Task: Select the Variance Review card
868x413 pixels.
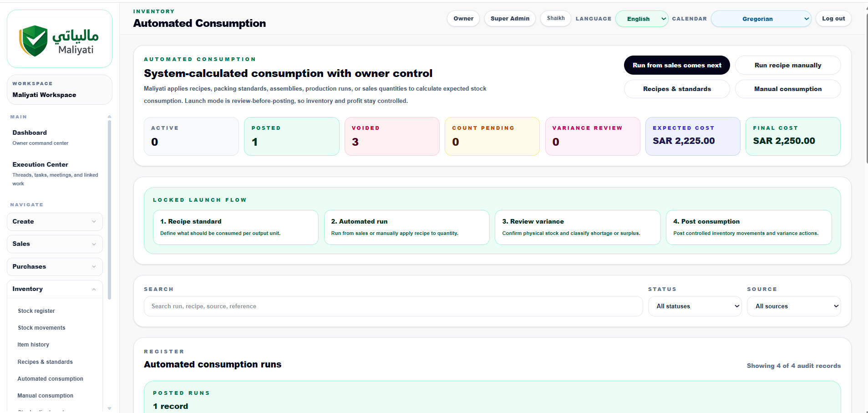Action: click(593, 137)
